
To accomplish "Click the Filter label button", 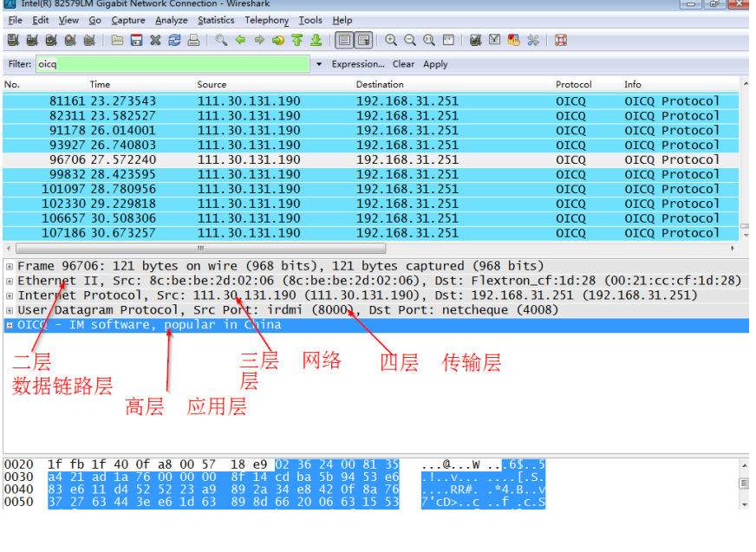I will click(x=20, y=64).
